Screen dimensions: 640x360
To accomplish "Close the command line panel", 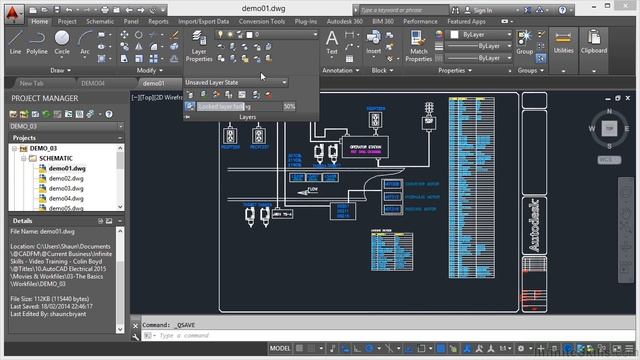I will [x=136, y=326].
